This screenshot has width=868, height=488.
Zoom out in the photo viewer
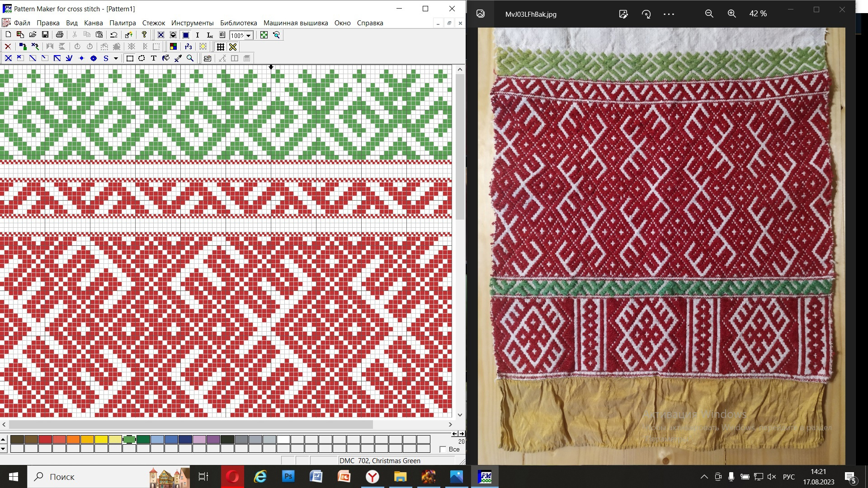[x=709, y=14]
